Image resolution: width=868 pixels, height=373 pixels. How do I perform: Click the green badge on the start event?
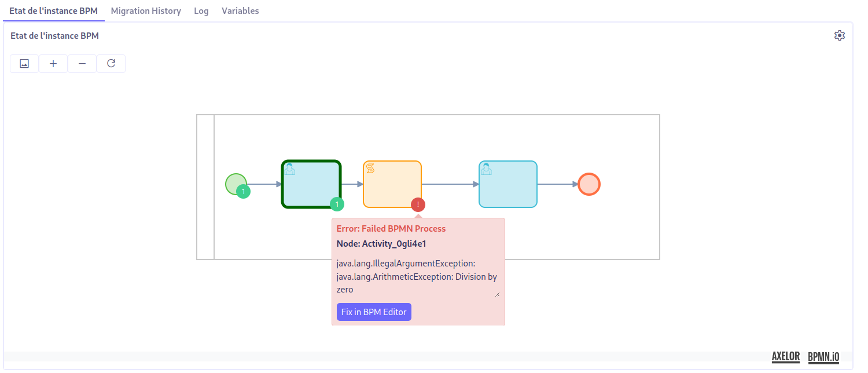point(244,192)
